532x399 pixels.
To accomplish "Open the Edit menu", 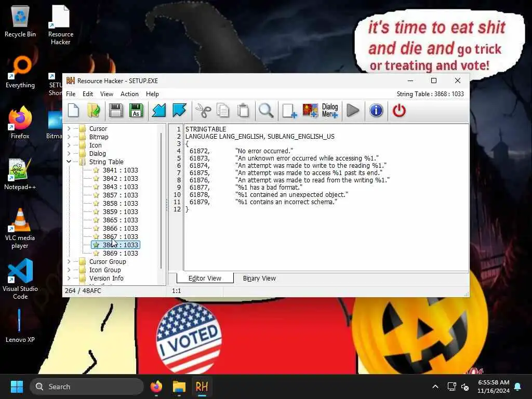I will 87,94.
